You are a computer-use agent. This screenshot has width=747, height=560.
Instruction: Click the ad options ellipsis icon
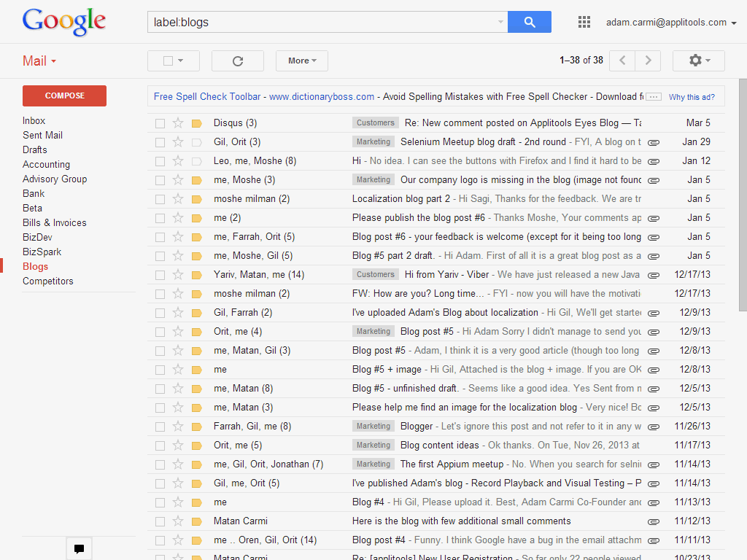click(x=654, y=97)
